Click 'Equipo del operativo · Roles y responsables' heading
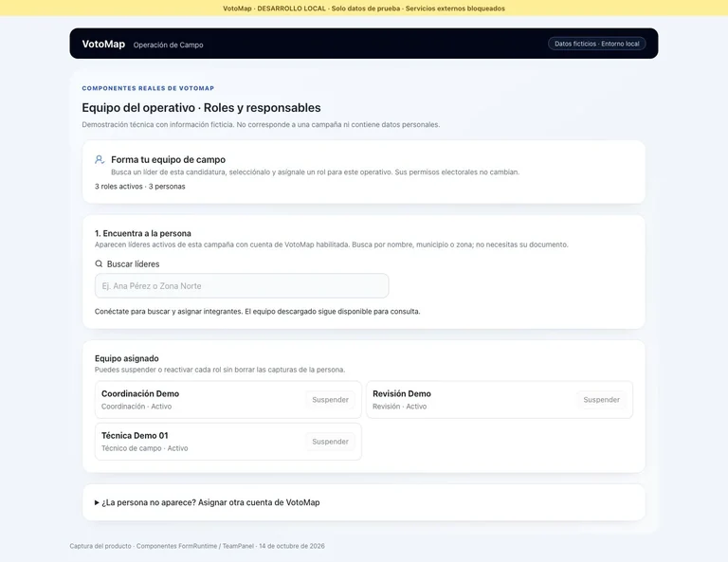 click(x=201, y=108)
